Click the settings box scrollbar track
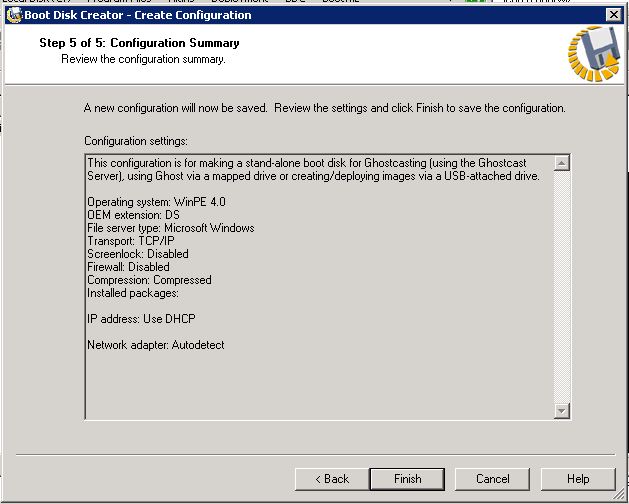Screen dimensions: 629x504 click(562, 287)
